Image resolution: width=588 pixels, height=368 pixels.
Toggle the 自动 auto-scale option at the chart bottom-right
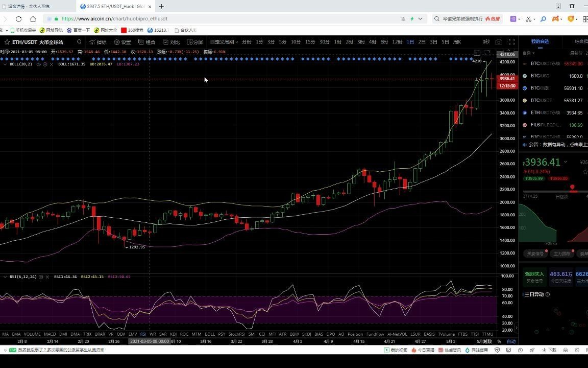pos(511,341)
